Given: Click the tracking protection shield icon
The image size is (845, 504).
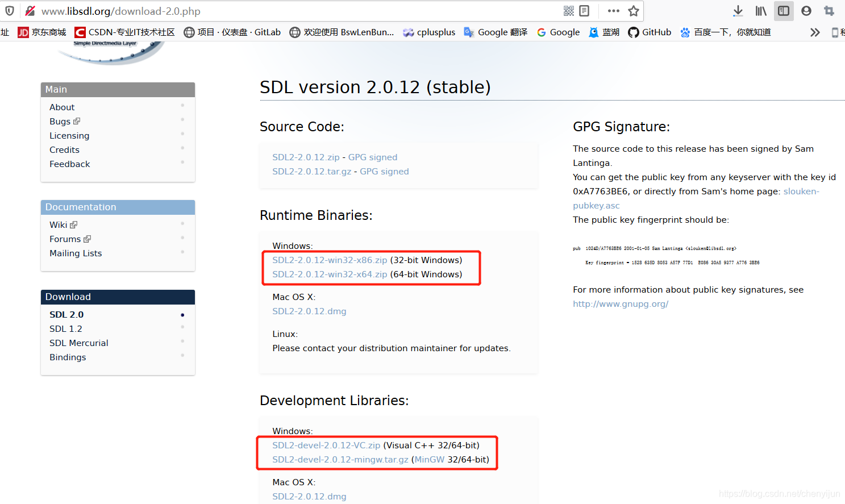Looking at the screenshot, I should coord(10,11).
